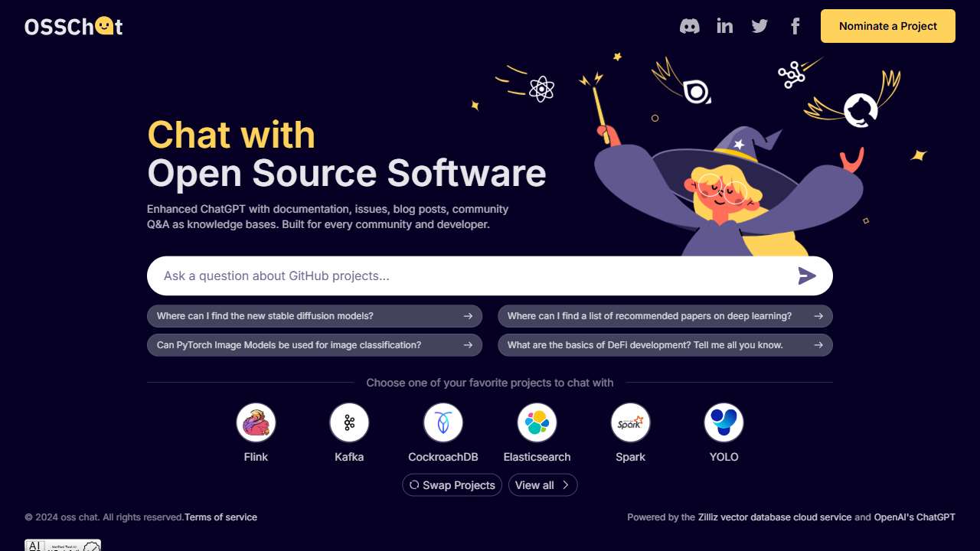Expand View all projects chevron
This screenshot has width=980, height=551.
point(565,485)
